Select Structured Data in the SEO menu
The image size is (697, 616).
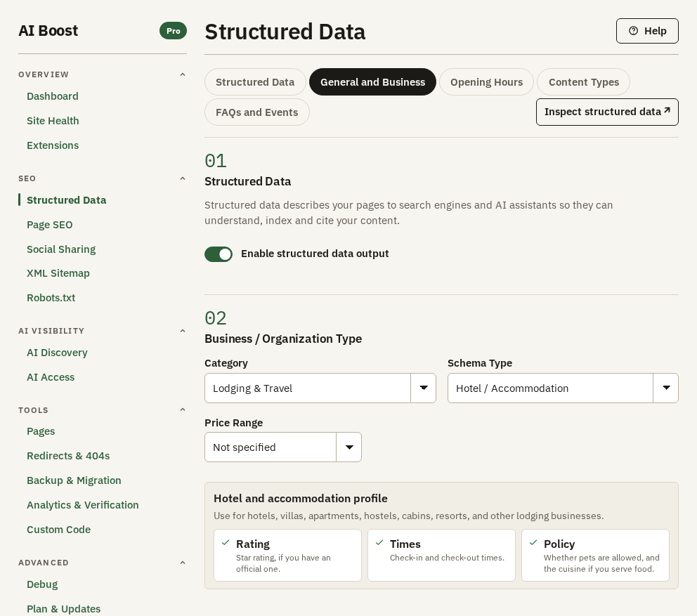coord(66,200)
